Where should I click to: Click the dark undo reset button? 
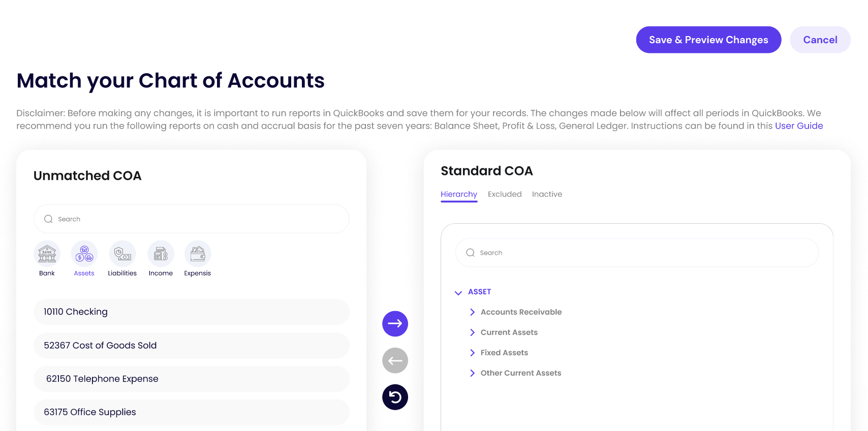click(x=395, y=397)
